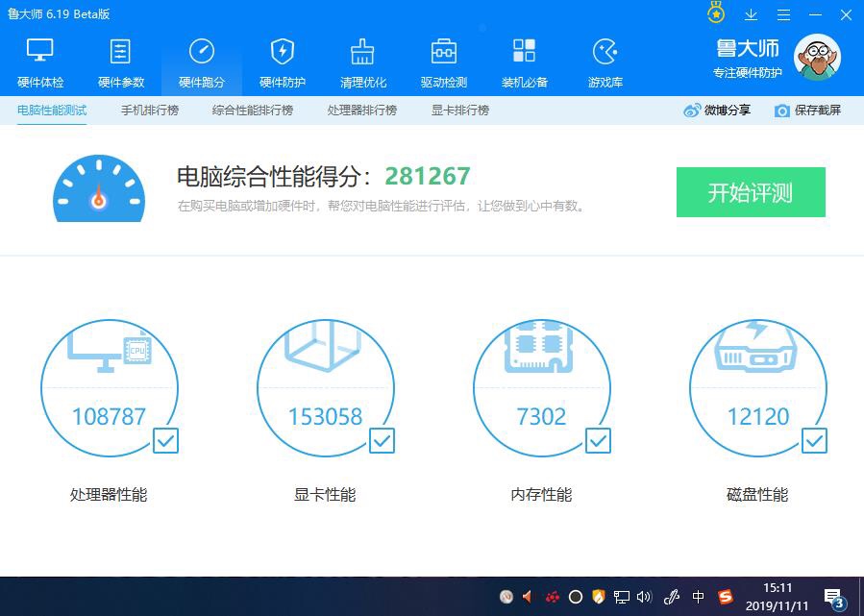
Task: Open the 游戏库 game library
Action: point(605,62)
